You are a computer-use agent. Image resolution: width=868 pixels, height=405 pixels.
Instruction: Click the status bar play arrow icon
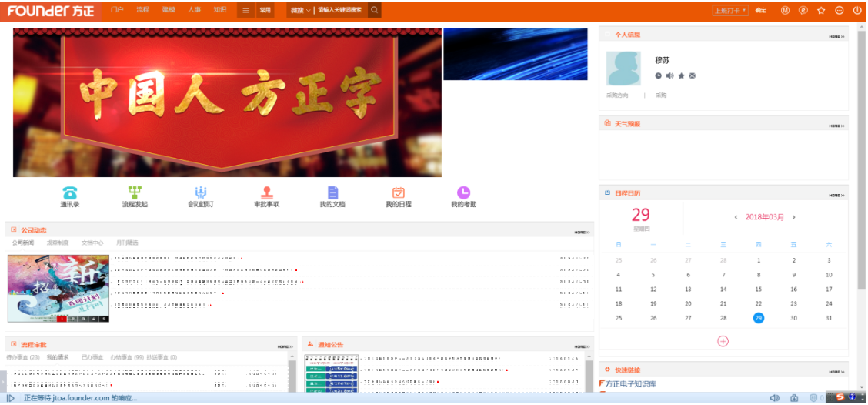click(11, 398)
